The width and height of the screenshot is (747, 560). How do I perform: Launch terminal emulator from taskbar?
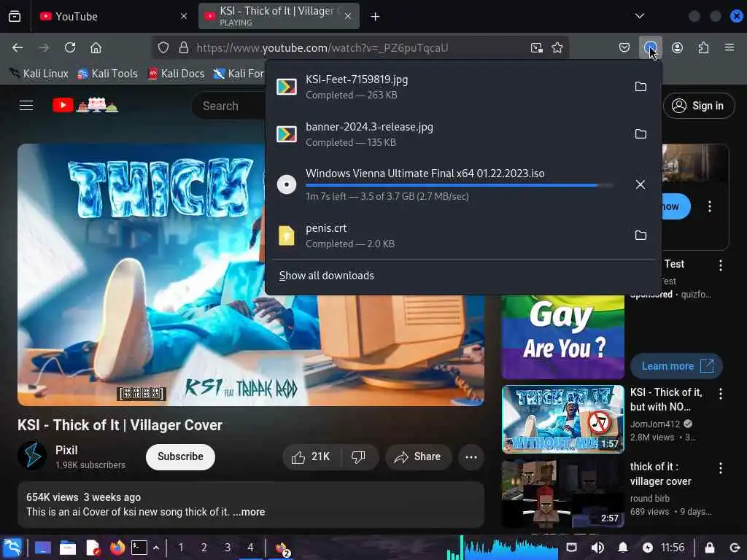tap(139, 548)
